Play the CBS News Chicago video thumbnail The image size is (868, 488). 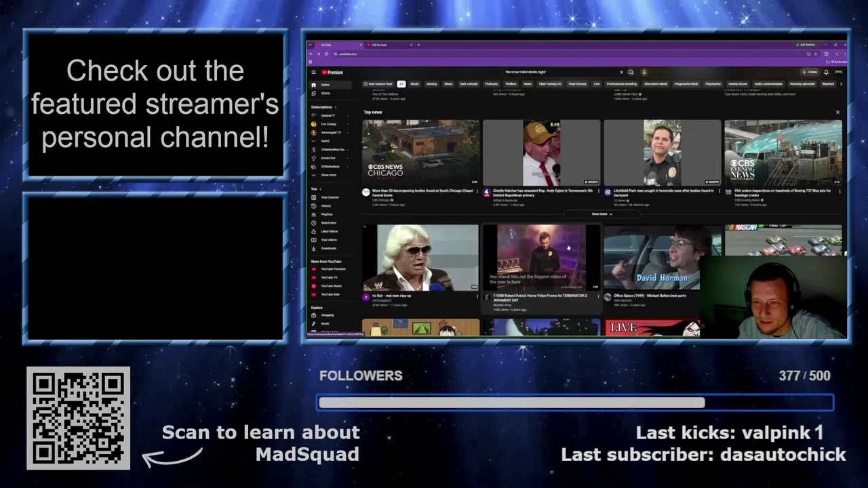(x=420, y=152)
